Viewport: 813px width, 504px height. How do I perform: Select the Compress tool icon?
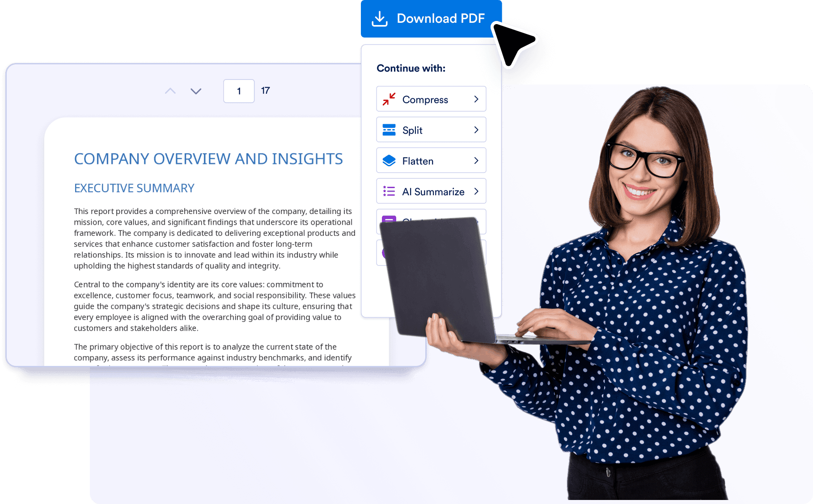coord(389,99)
